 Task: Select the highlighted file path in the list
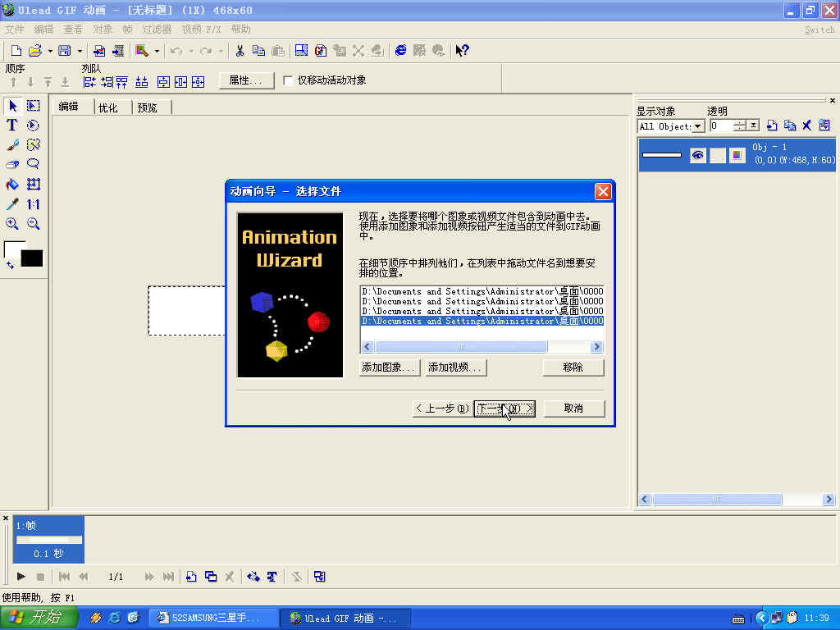click(480, 321)
